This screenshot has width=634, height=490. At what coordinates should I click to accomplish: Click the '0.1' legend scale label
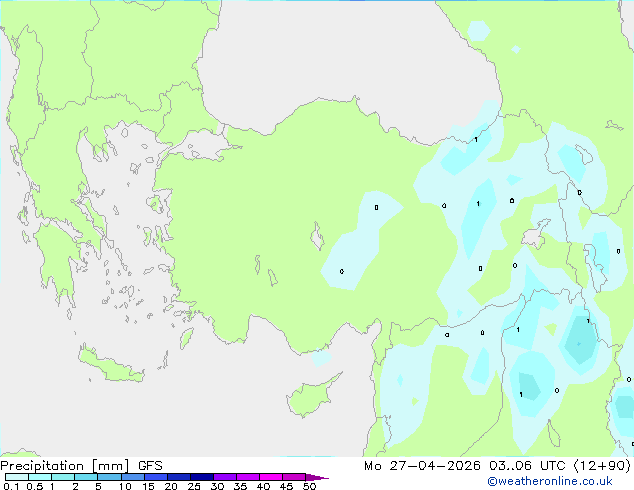(x=11, y=486)
